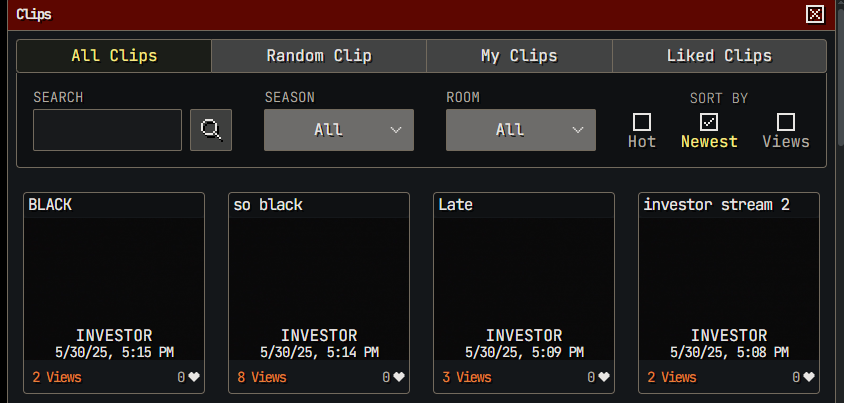
Task: Enable the Hot sort checkbox
Action: pyautogui.click(x=642, y=122)
